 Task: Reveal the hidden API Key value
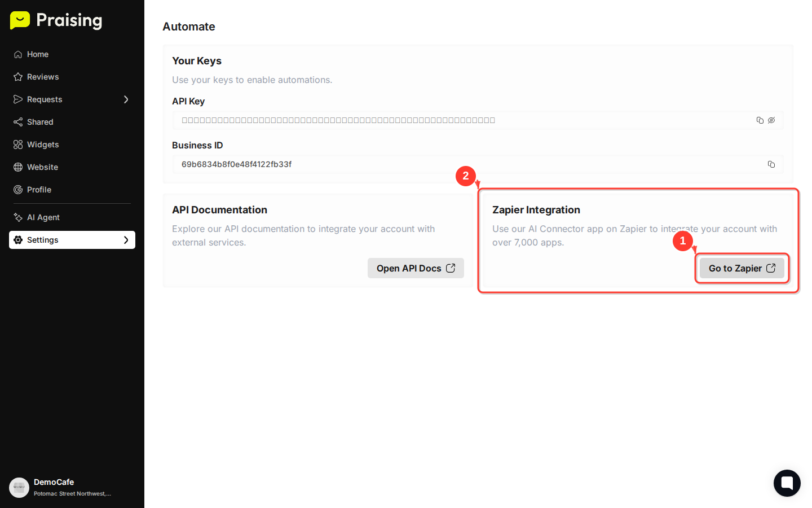pos(771,120)
